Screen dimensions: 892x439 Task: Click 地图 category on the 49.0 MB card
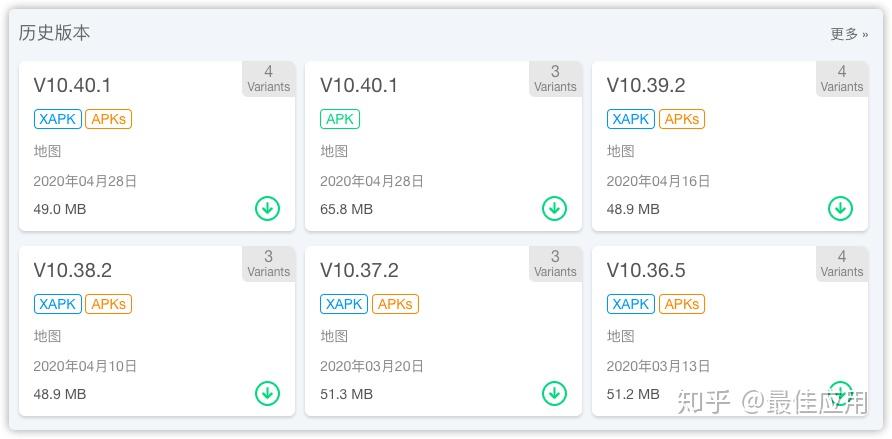pos(47,151)
